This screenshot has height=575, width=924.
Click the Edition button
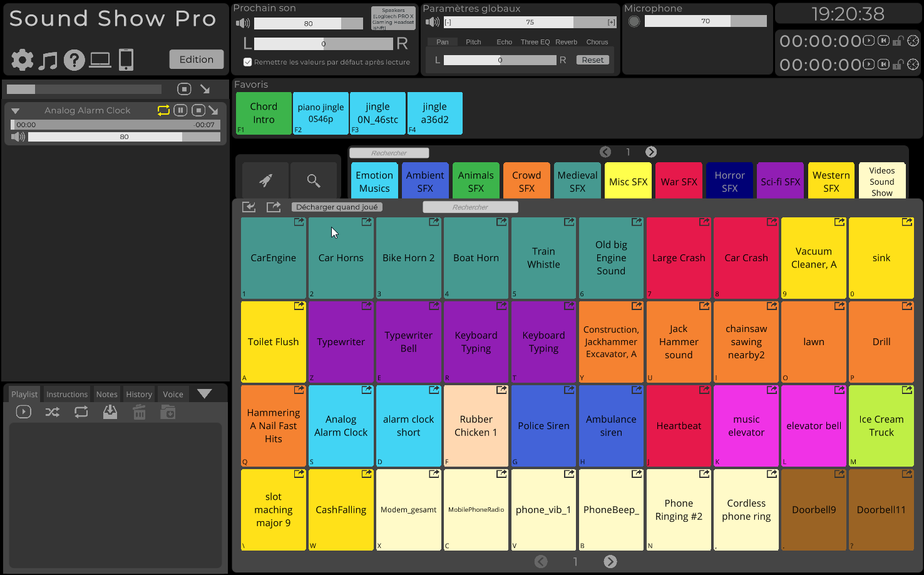(196, 59)
